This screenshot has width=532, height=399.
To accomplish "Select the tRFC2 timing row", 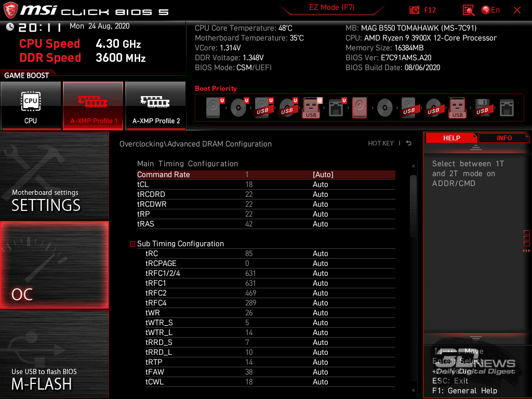I will point(270,293).
